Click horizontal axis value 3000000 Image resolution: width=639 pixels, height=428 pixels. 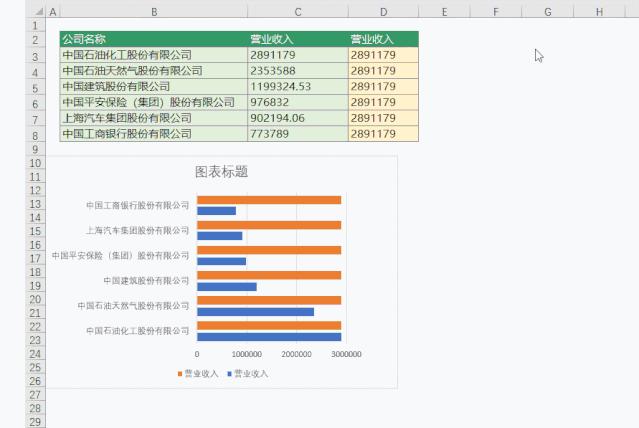point(346,354)
